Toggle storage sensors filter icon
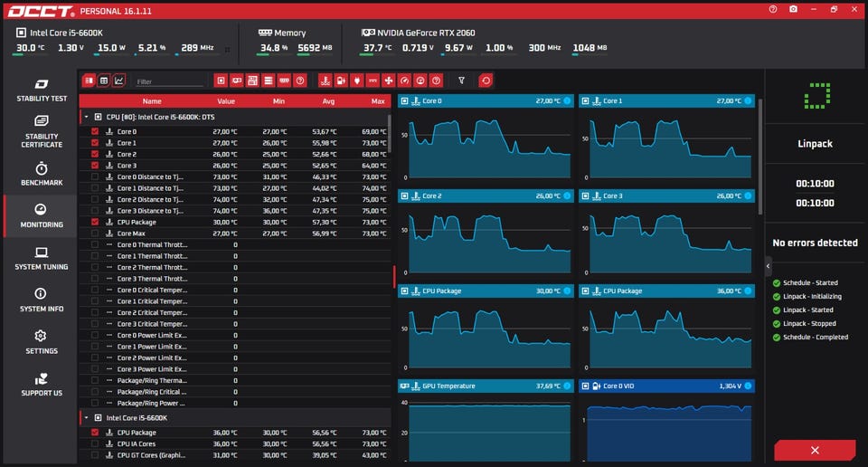Screen dimensions: 868x467 coord(269,81)
